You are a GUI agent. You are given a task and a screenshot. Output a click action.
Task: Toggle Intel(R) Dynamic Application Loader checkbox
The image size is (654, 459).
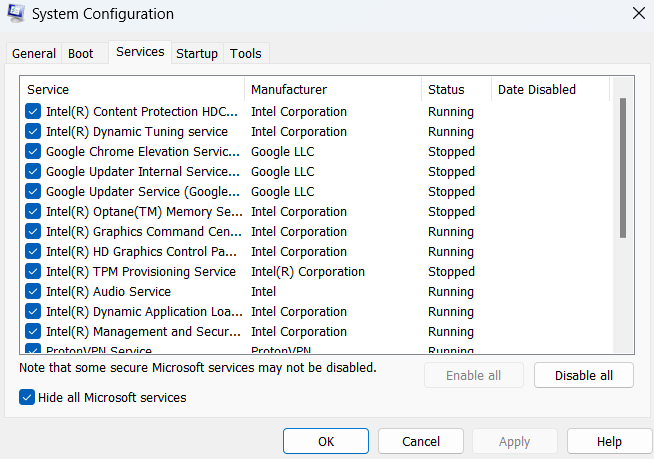point(33,312)
